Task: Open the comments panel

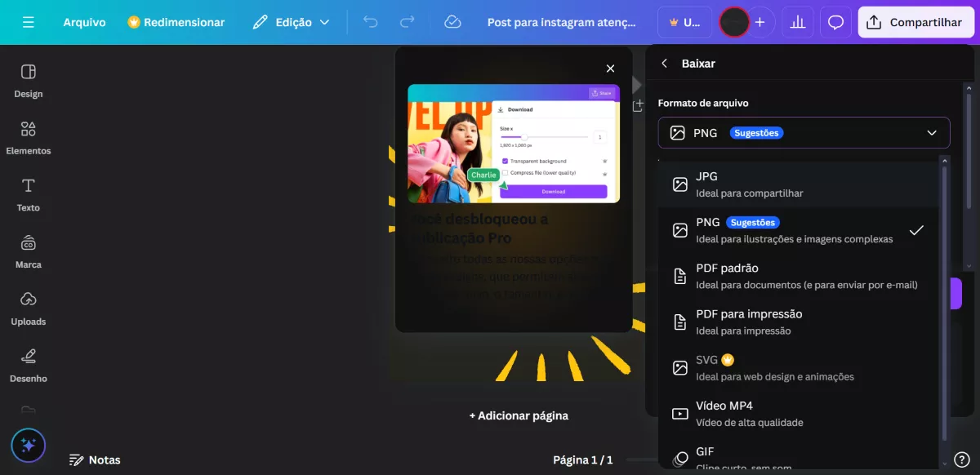Action: click(x=835, y=22)
